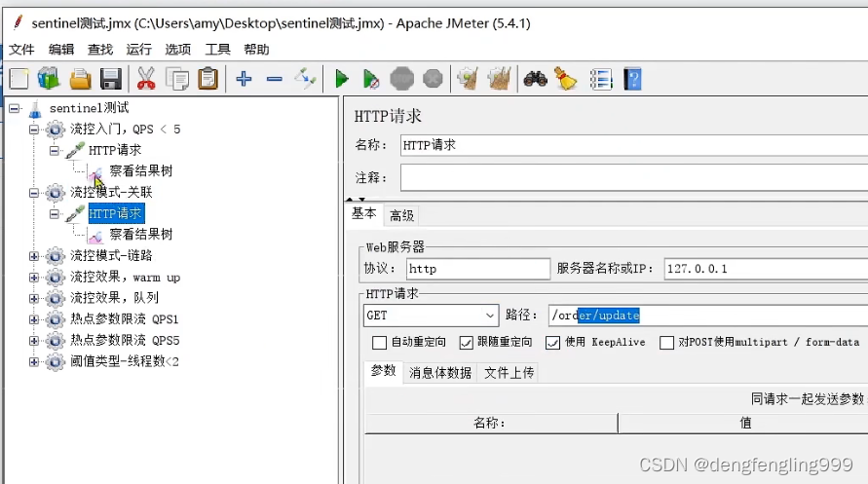868x484 pixels.
Task: Expand the 热点参数限流 QPS1 group
Action: [x=34, y=319]
